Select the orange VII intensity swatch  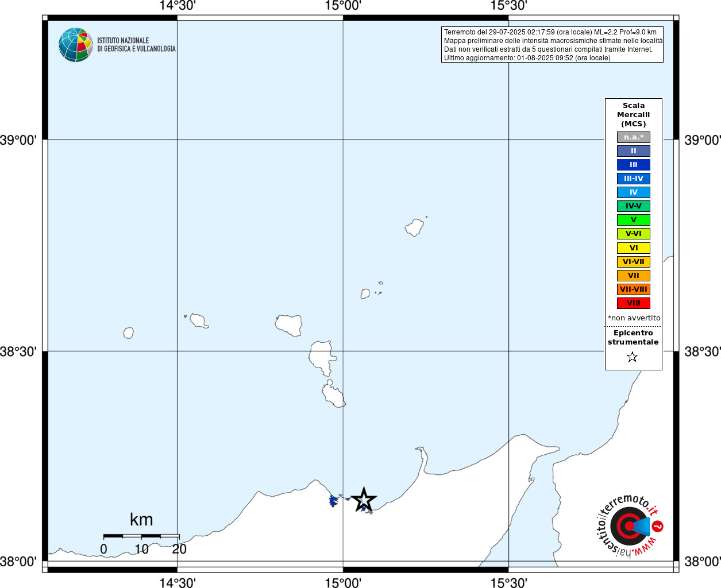pyautogui.click(x=634, y=276)
